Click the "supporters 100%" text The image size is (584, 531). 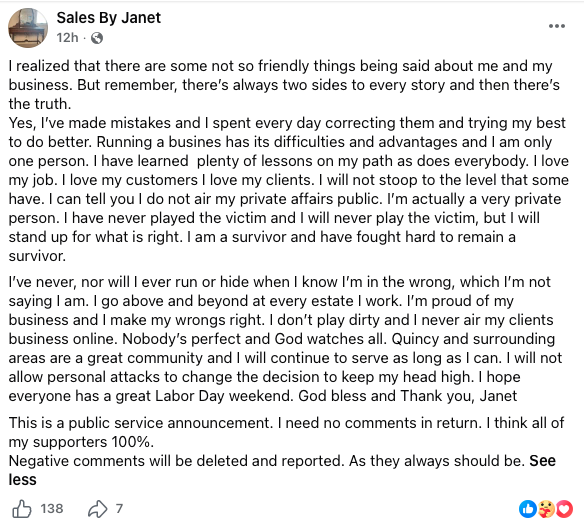[93, 442]
